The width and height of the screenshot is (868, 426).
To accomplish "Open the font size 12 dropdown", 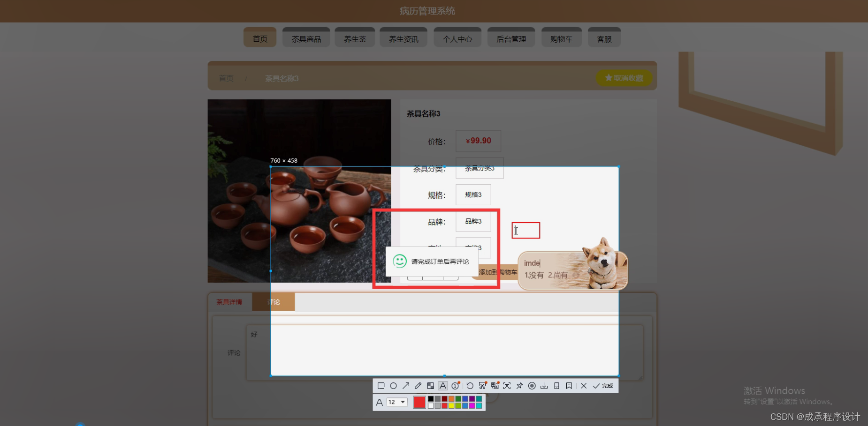I will 396,402.
